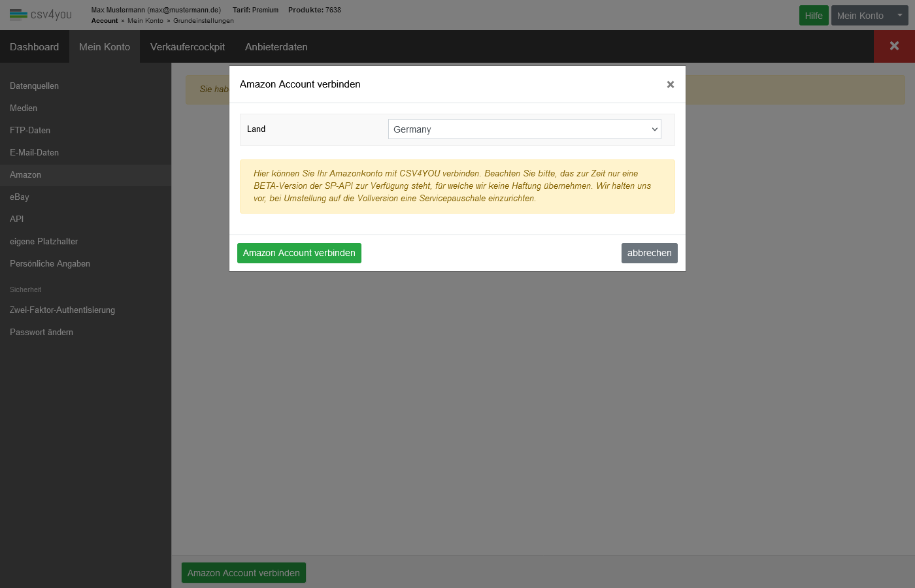Select Mein Konto in navigation bar
This screenshot has width=915, height=588.
105,47
